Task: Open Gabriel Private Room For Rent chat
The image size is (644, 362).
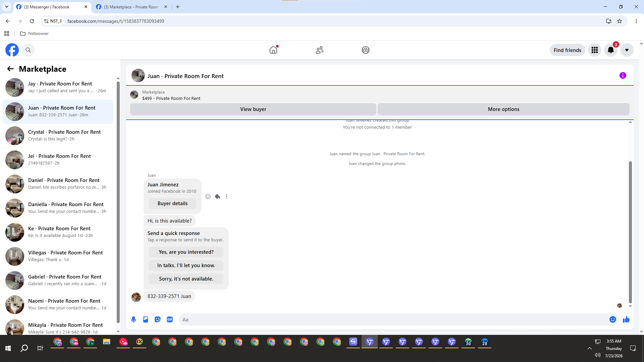Action: tap(58, 280)
